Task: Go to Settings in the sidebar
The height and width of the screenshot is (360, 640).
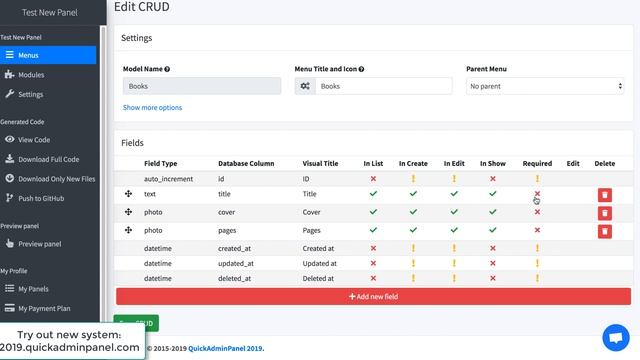Action: pyautogui.click(x=31, y=94)
